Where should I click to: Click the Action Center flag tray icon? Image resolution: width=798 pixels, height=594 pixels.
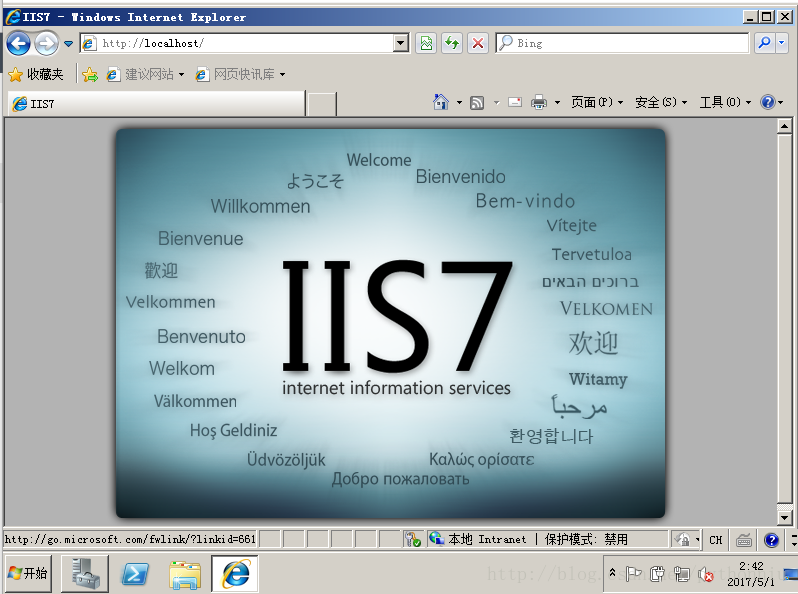(x=633, y=574)
